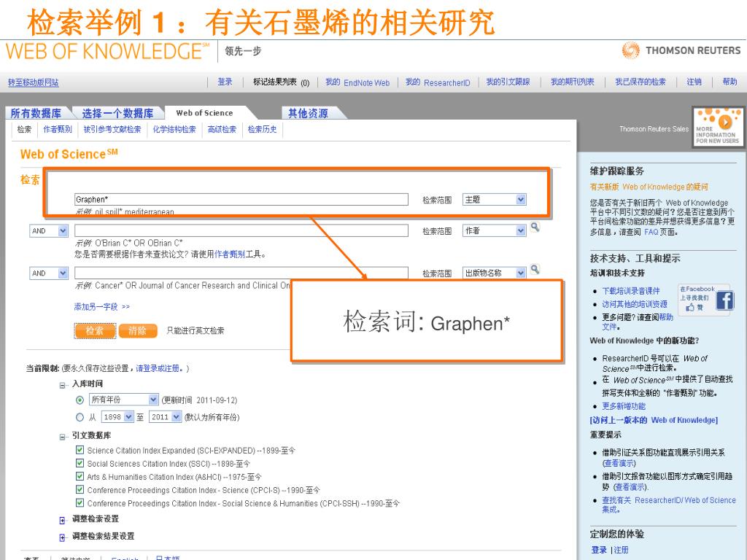
Task: Expand the 调整检索设置 section
Action: coord(63,521)
